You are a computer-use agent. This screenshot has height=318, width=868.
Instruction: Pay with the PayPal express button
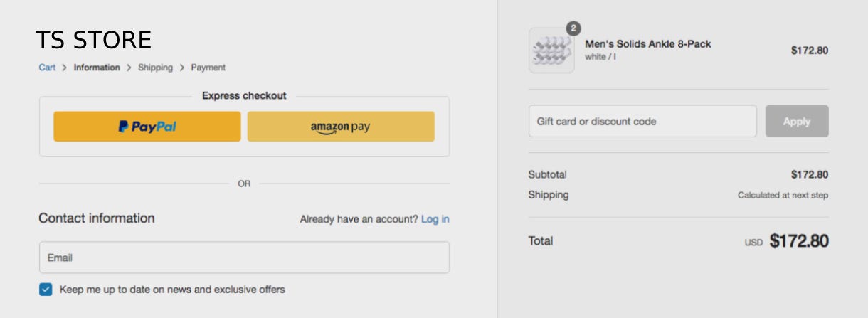[x=147, y=127]
